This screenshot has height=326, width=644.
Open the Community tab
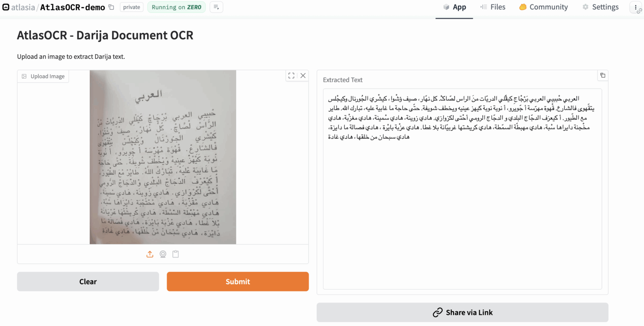coord(543,7)
